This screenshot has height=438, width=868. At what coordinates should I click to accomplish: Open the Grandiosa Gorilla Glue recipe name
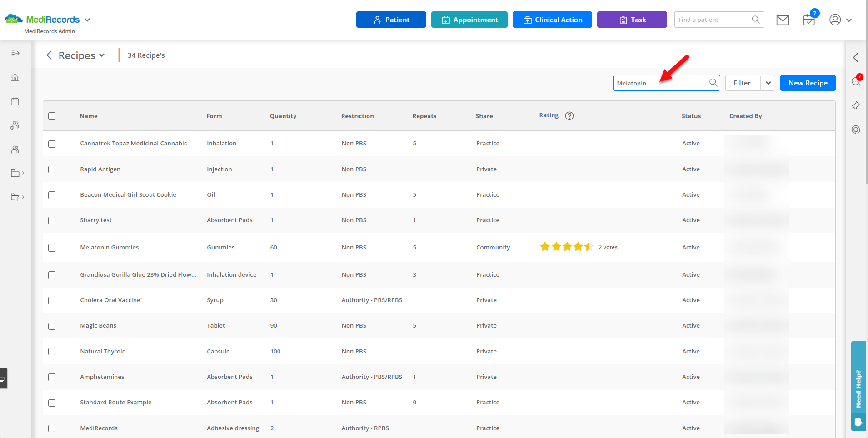138,274
